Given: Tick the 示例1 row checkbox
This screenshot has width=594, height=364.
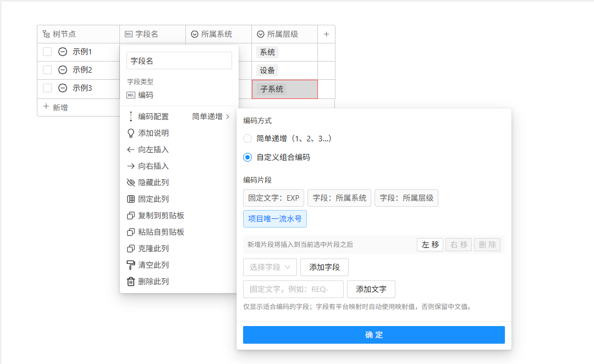Looking at the screenshot, I should [x=47, y=52].
